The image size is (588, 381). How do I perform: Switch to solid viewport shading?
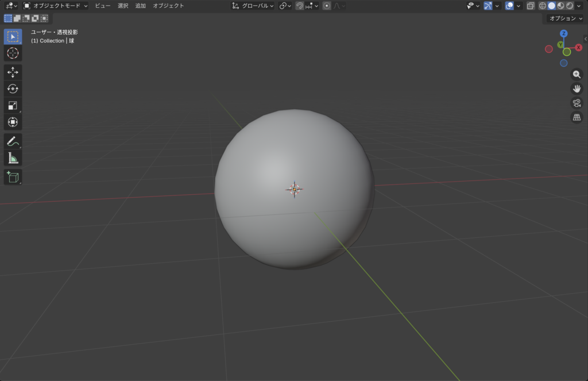click(552, 6)
